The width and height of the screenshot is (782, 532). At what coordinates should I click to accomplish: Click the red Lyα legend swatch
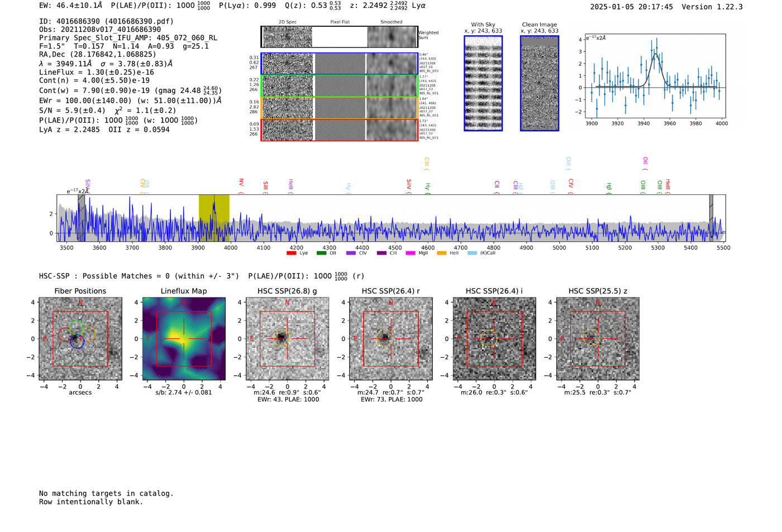pos(291,253)
